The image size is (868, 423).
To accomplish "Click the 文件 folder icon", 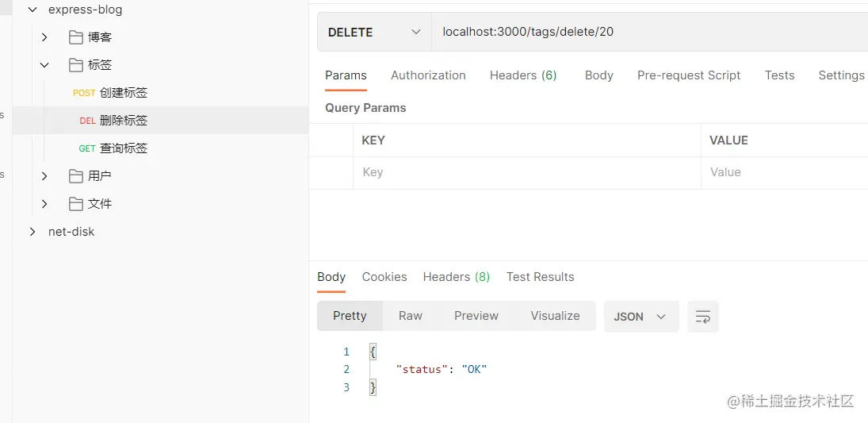I will 76,204.
